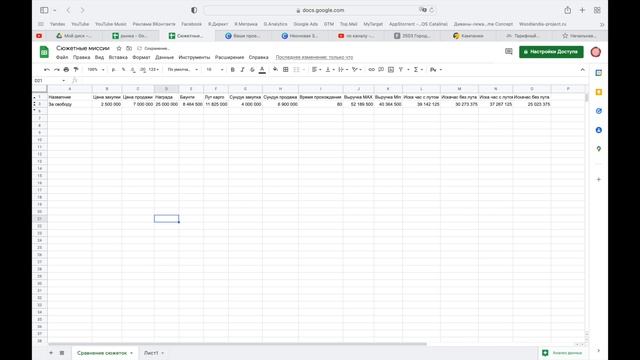
Task: Open the Расширения menu
Action: 229,58
